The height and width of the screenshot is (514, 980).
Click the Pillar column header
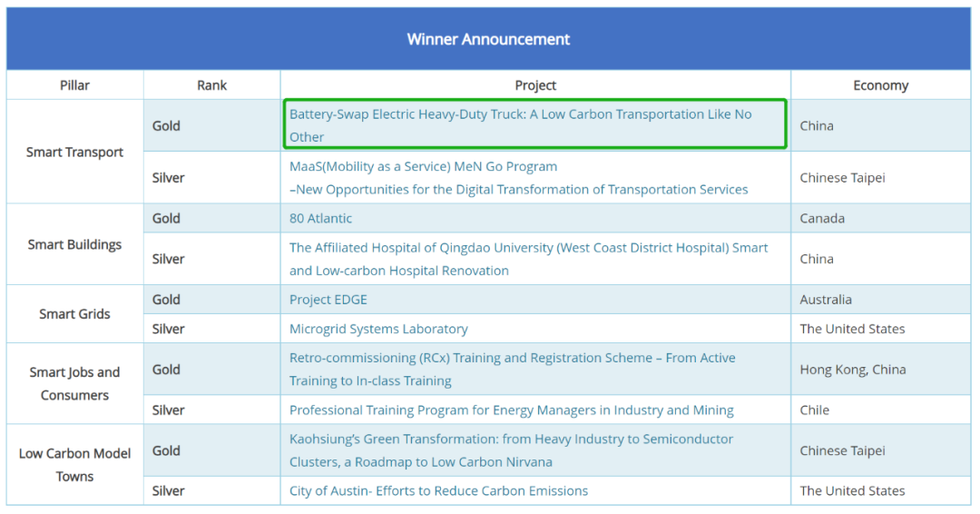coord(74,85)
